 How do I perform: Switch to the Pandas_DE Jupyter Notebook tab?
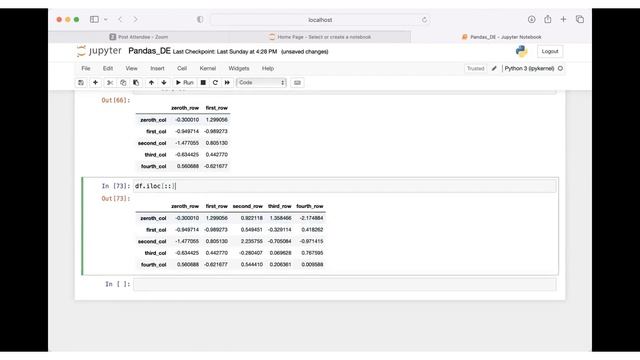[x=501, y=37]
